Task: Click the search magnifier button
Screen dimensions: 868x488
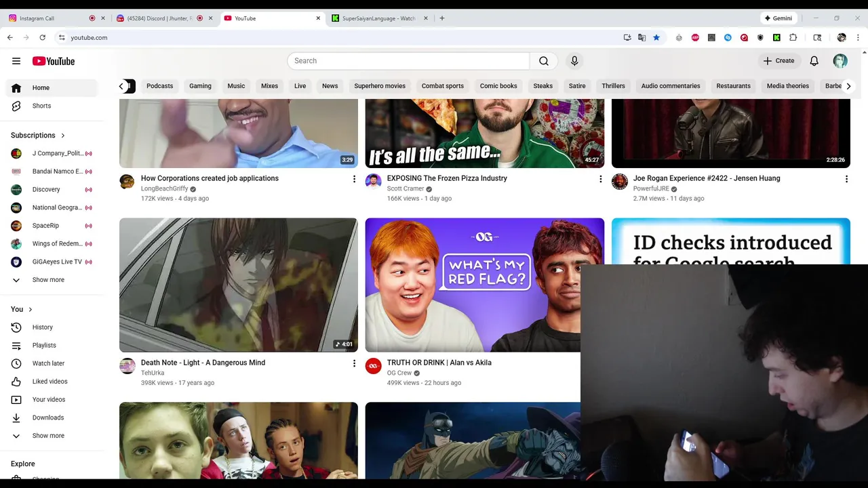Action: pos(544,61)
